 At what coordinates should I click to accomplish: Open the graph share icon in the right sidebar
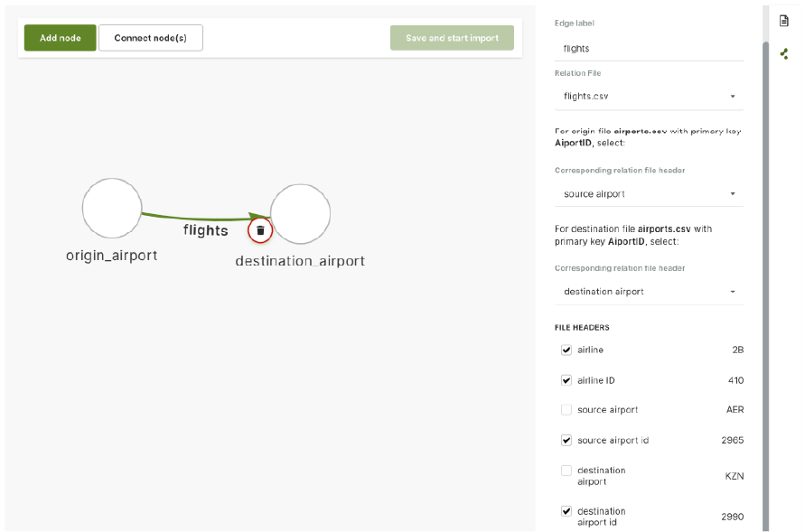784,54
